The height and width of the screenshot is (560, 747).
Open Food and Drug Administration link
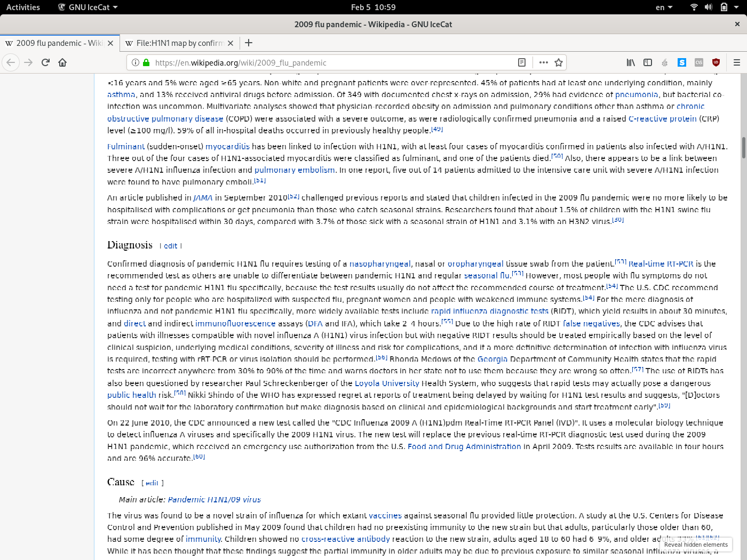point(464,446)
